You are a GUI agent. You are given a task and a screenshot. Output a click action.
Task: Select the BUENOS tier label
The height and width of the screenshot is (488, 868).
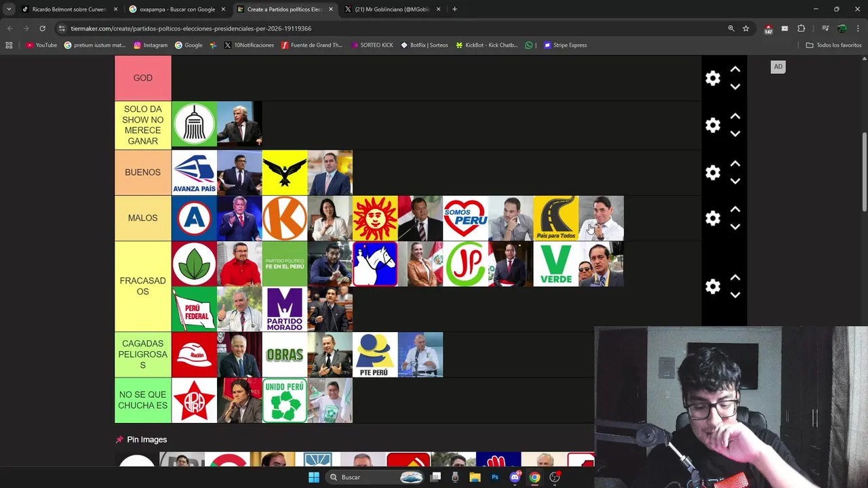tap(142, 172)
